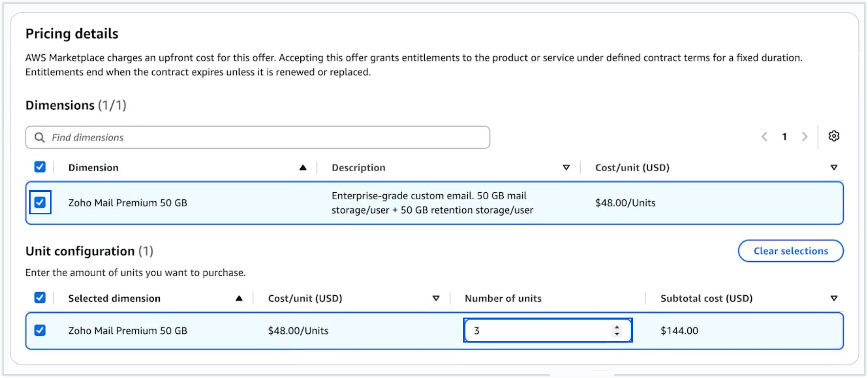Click Cost/unit (USD) header in Unit configuration
Viewport: 868px width, 378px height.
point(305,299)
